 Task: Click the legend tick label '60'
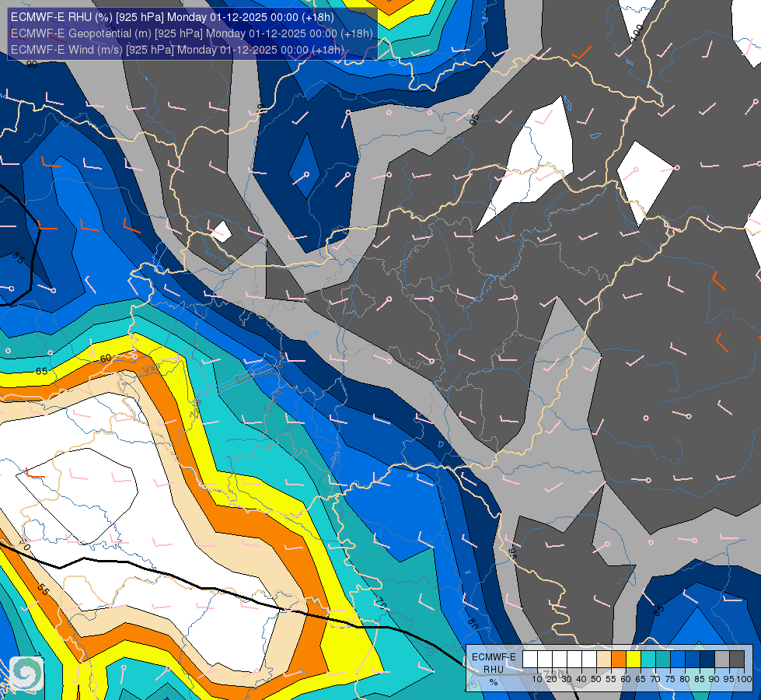626,679
